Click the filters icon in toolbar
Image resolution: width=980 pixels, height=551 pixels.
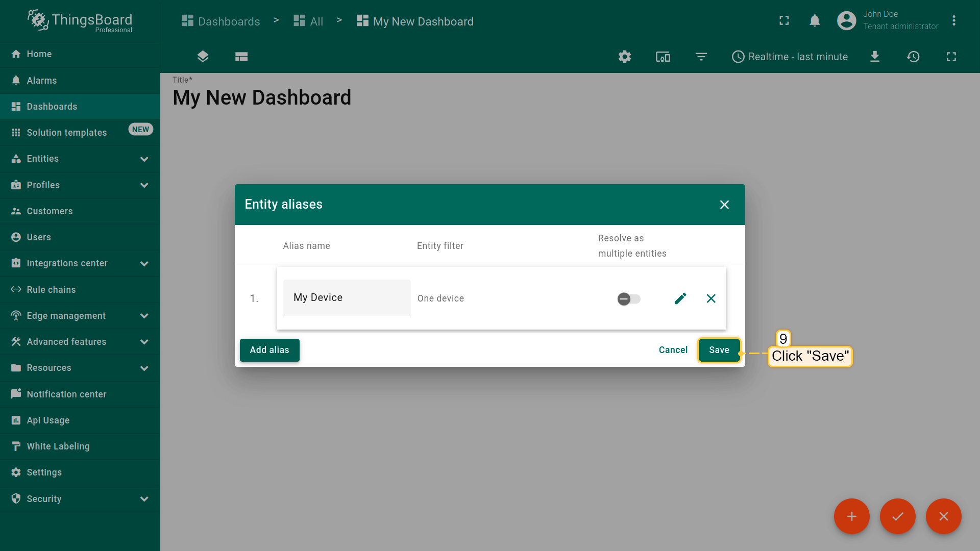click(701, 57)
